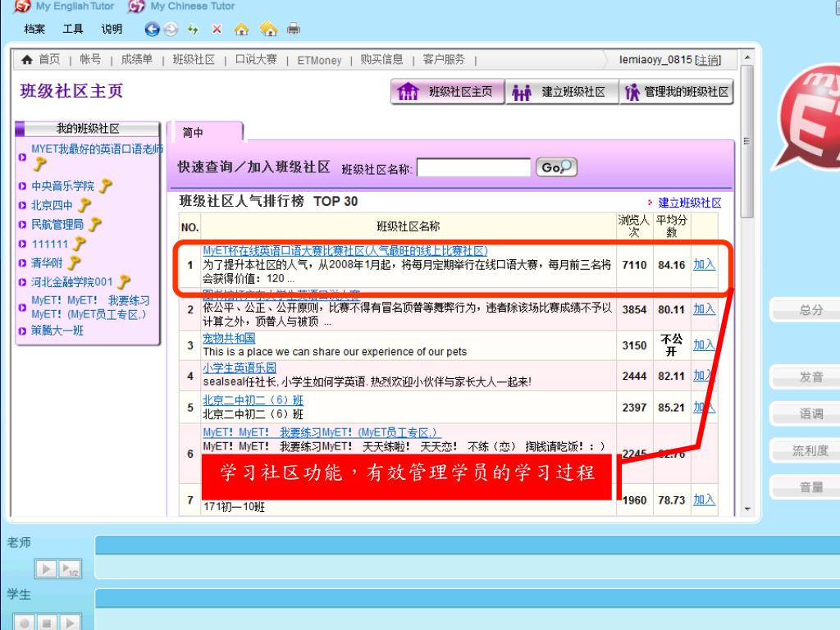The height and width of the screenshot is (630, 840).
Task: Open 帐号 in navigation bar
Action: [90, 59]
